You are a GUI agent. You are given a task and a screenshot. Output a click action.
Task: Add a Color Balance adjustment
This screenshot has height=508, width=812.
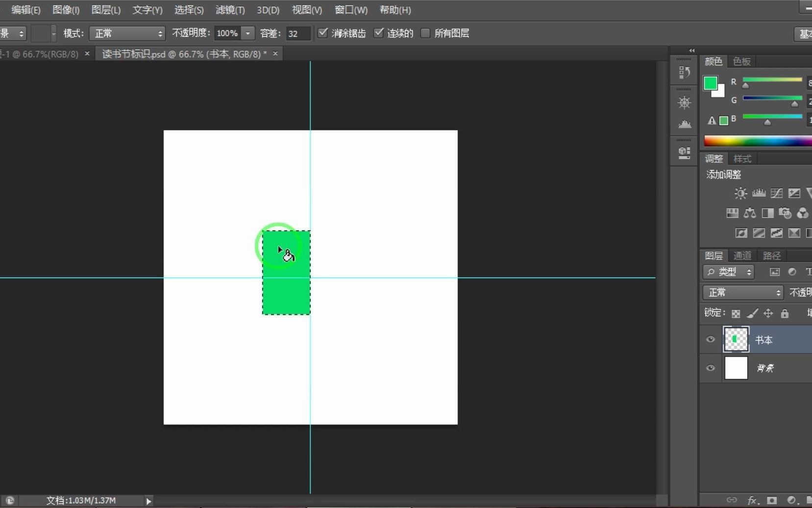click(x=750, y=213)
